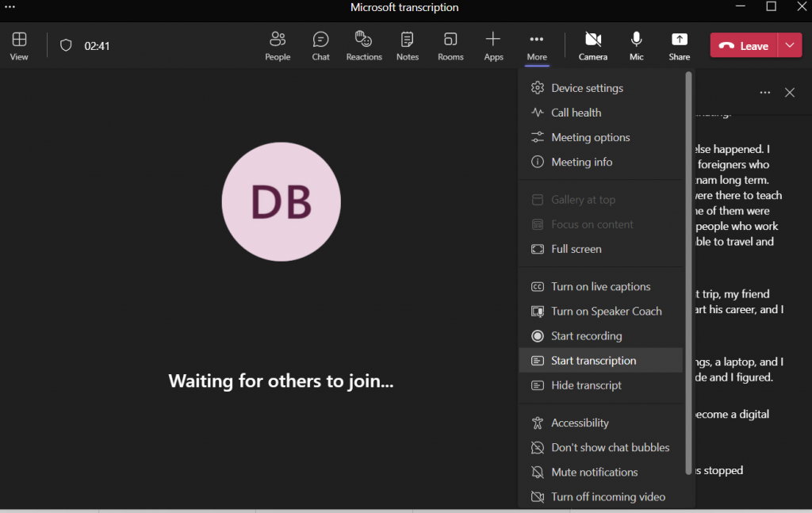Open the Reactions menu
The image size is (812, 513).
coord(364,45)
